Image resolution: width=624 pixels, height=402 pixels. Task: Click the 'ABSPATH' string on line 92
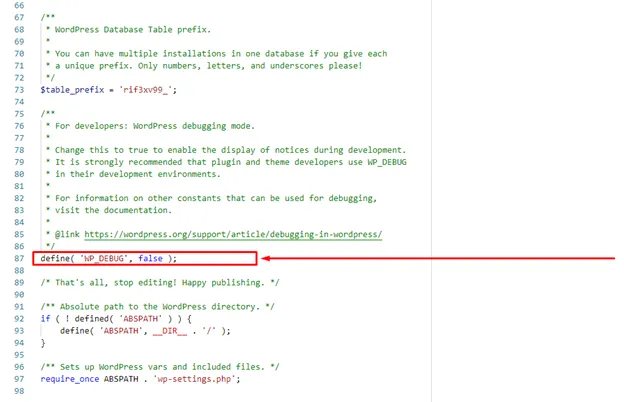(140, 319)
